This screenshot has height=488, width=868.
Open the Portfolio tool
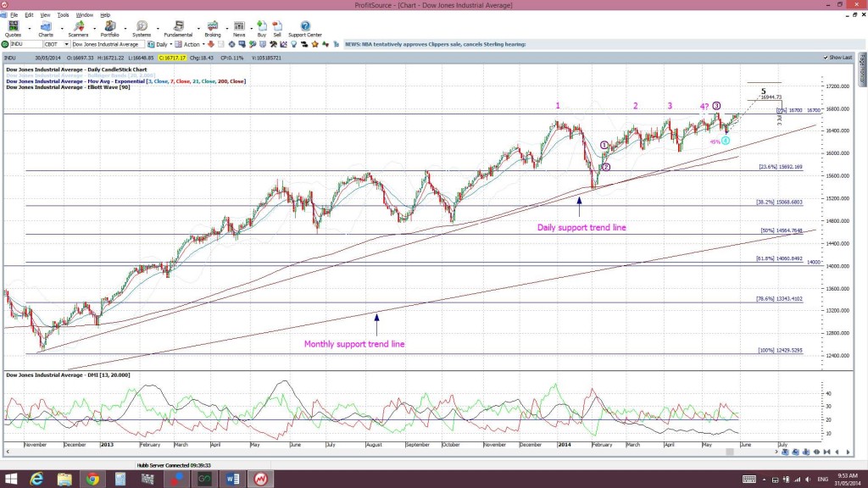point(109,28)
